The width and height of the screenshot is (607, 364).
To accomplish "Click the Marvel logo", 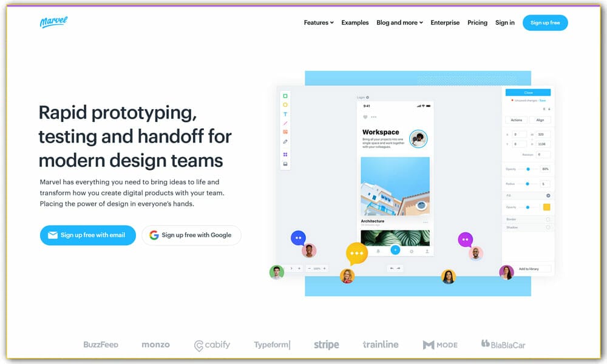I will [x=53, y=22].
